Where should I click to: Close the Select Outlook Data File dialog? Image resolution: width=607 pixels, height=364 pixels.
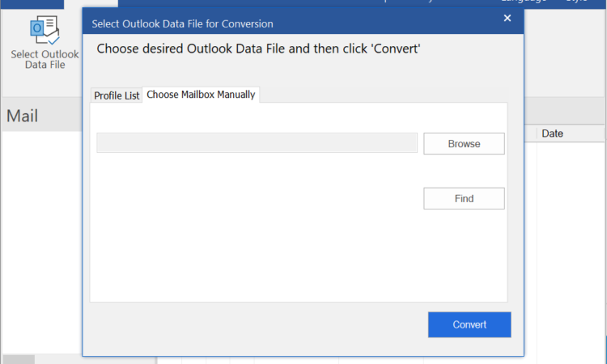coord(507,18)
